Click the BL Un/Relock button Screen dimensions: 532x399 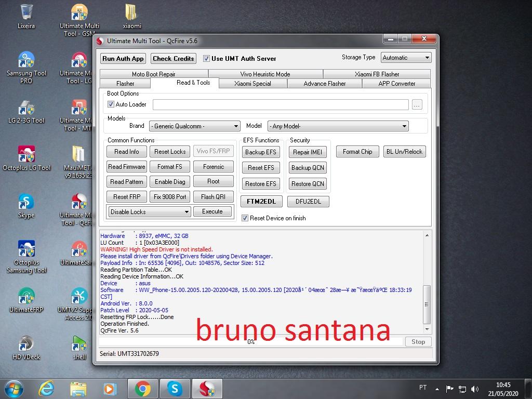[x=404, y=152]
